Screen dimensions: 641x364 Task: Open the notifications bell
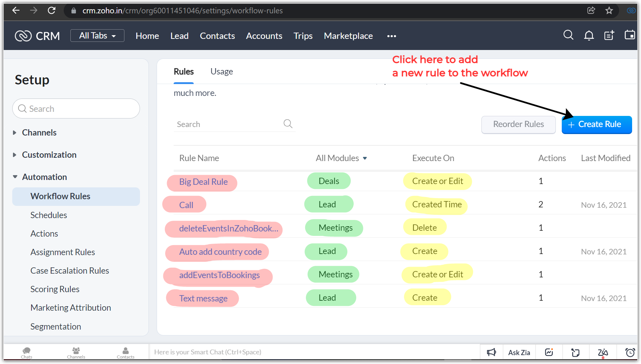589,36
